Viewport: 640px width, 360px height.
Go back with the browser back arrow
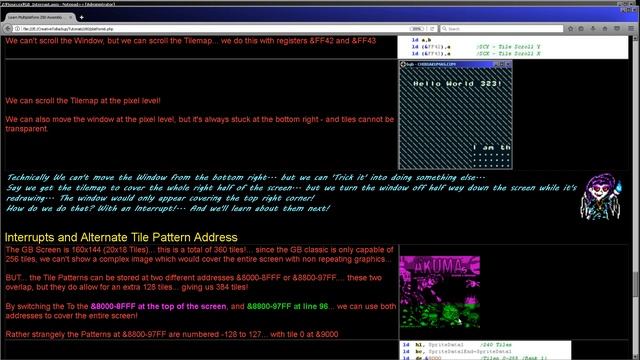click(8, 29)
